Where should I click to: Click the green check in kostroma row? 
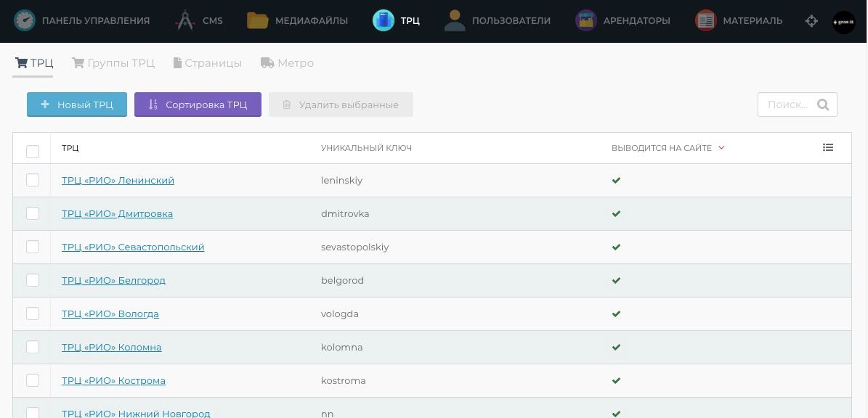(616, 380)
